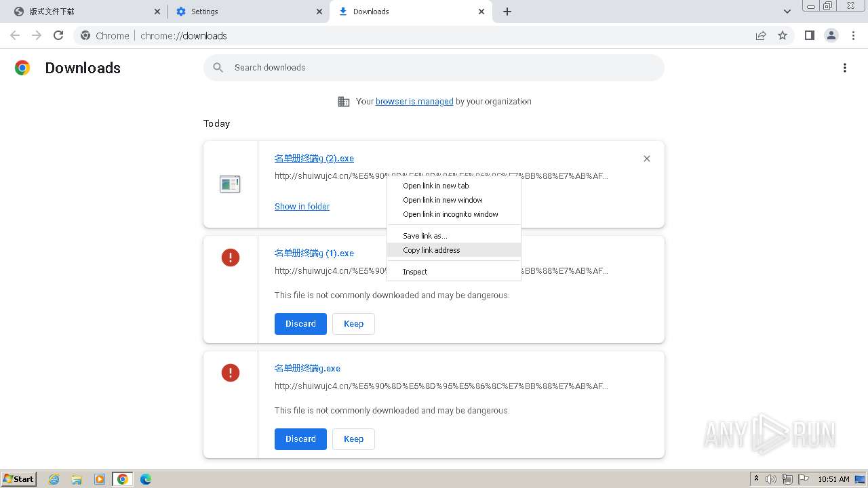The width and height of the screenshot is (868, 488).
Task: Bookmark this page with star icon
Action: click(783, 36)
